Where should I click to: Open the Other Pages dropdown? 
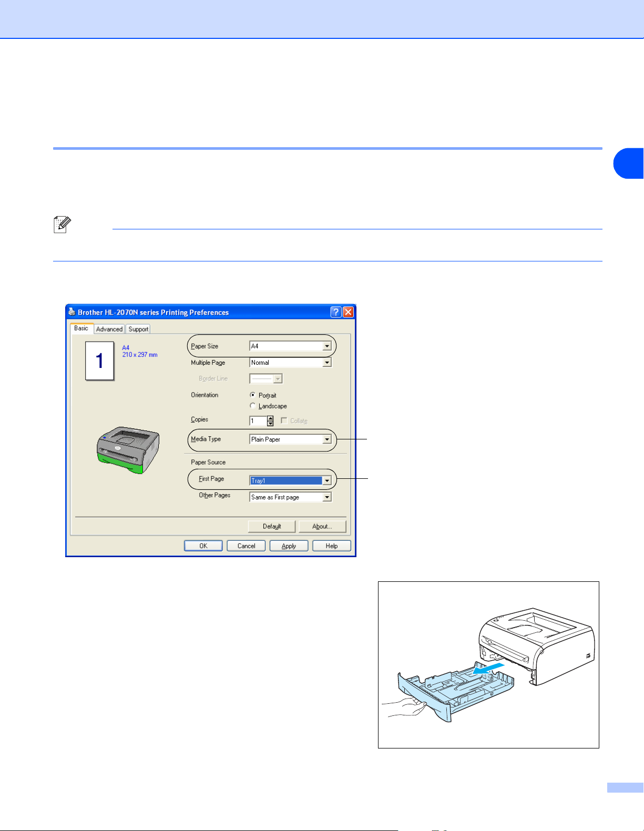coord(327,497)
